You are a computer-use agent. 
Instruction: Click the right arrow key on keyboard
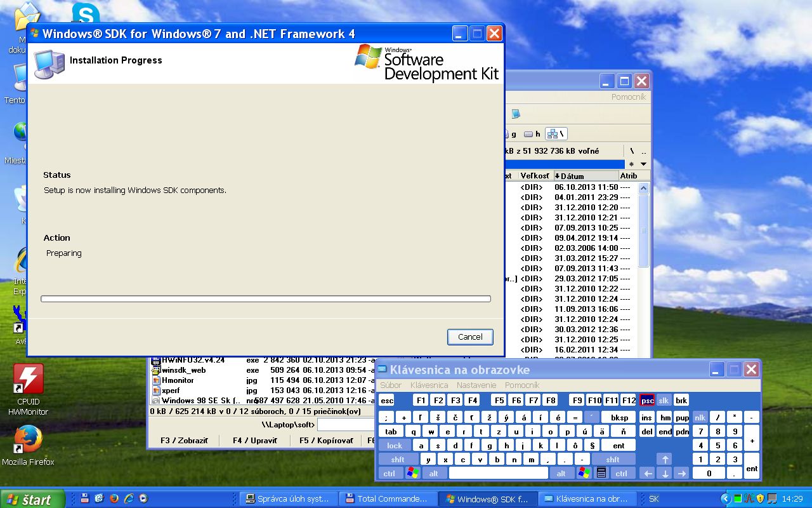pyautogui.click(x=681, y=473)
